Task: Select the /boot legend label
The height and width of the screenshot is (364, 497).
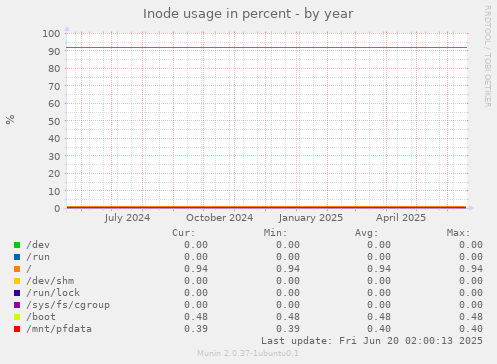Action: coord(41,317)
